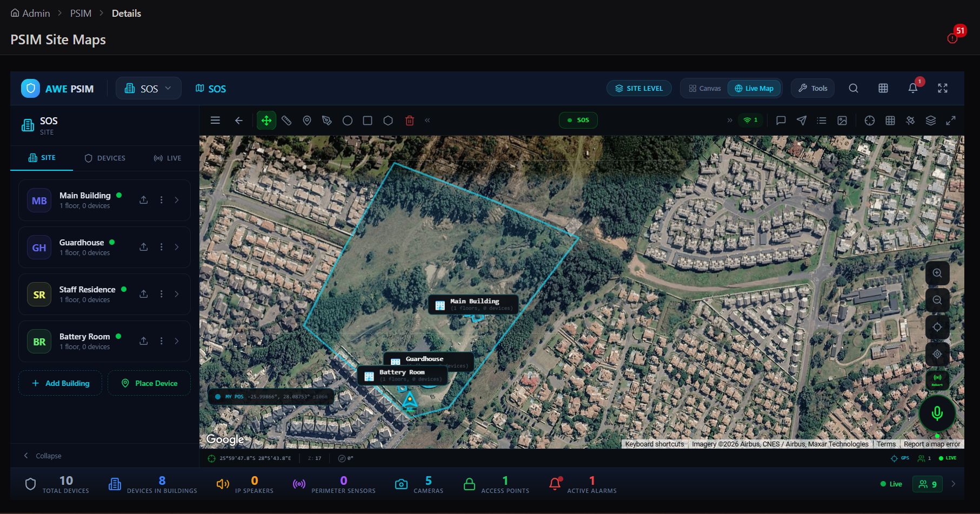
Task: Open the map layers stack icon
Action: coord(931,121)
